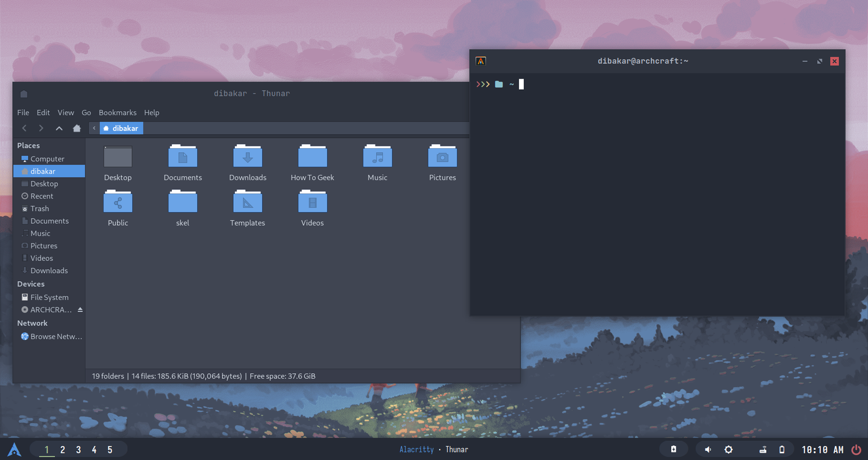The image size is (868, 460).
Task: Switch to workspace 3
Action: (79, 450)
